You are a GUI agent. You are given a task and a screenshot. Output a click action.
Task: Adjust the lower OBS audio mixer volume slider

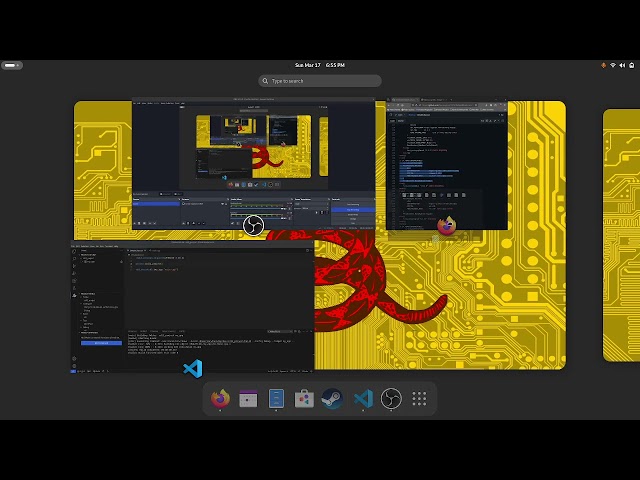[257, 218]
